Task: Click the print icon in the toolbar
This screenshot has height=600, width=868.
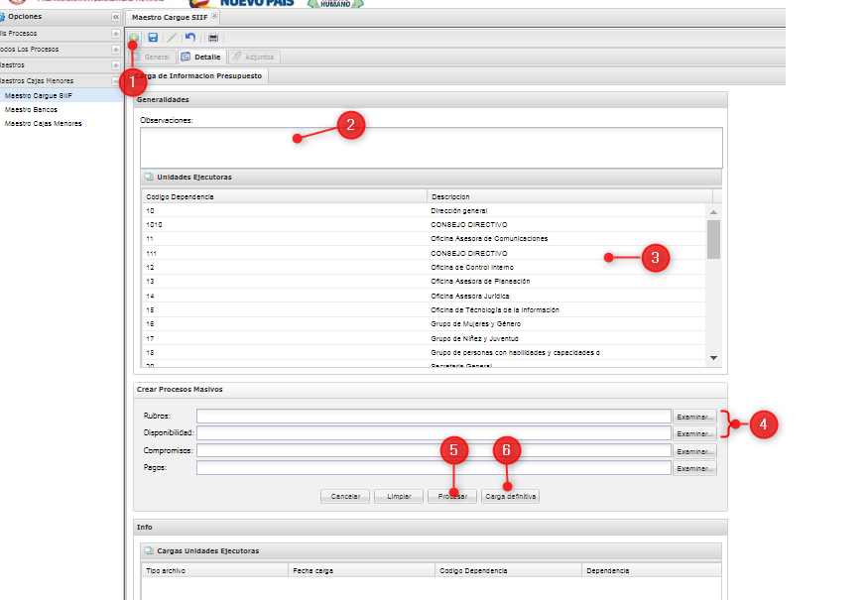Action: coord(212,38)
